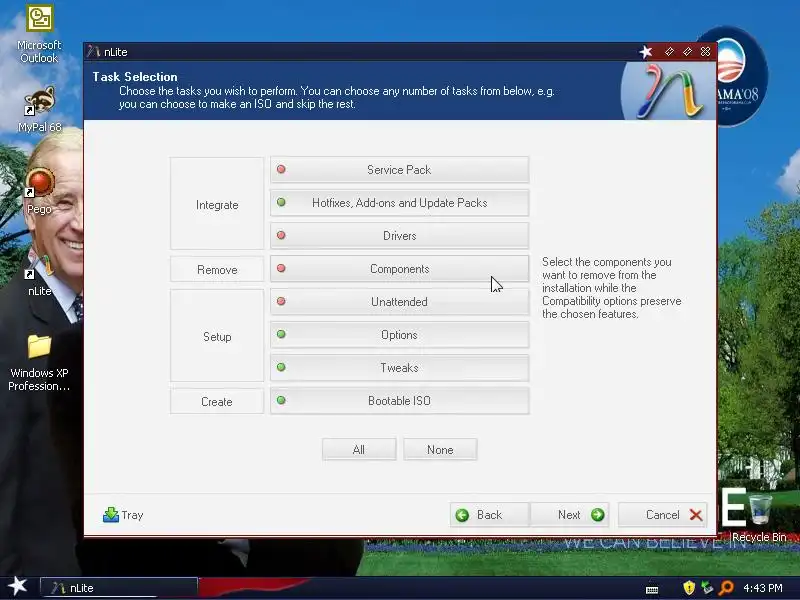Select All tasks button

359,449
